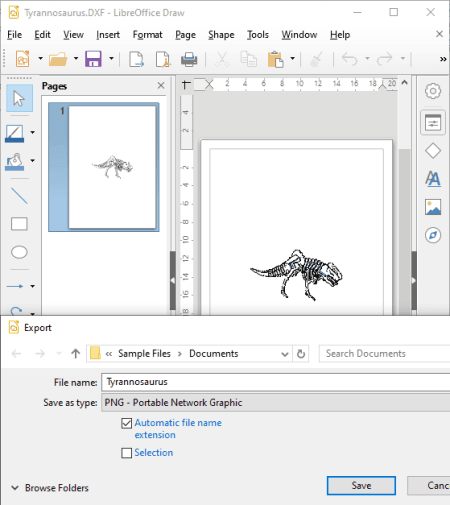The image size is (450, 505).
Task: Refresh the Documents folder view
Action: click(x=301, y=354)
